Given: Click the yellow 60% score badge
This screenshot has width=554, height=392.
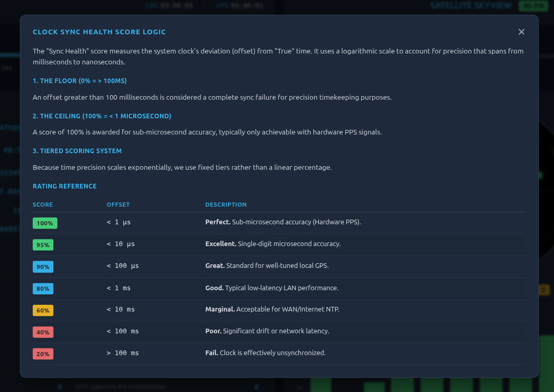Looking at the screenshot, I should (43, 310).
